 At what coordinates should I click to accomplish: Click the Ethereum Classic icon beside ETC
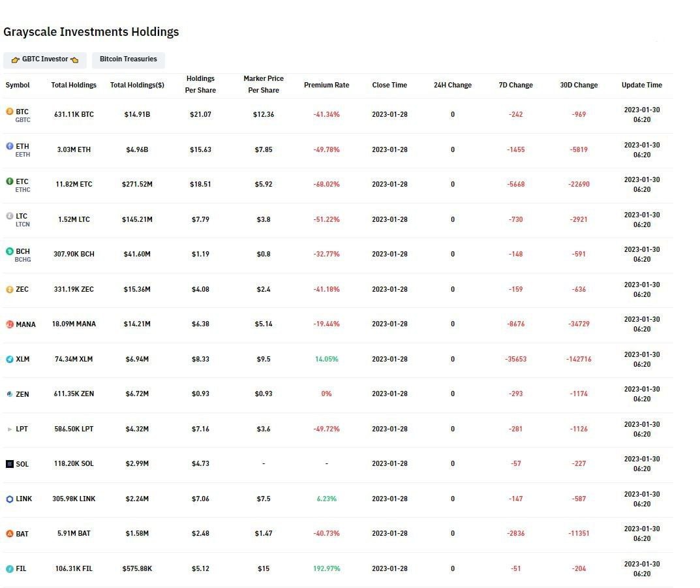(x=9, y=181)
